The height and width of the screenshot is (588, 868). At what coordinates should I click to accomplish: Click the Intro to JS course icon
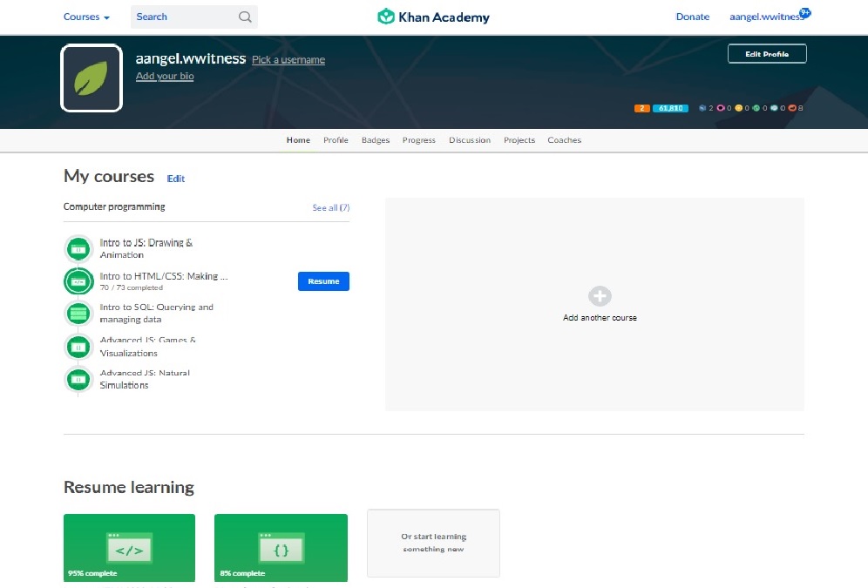pyautogui.click(x=78, y=249)
